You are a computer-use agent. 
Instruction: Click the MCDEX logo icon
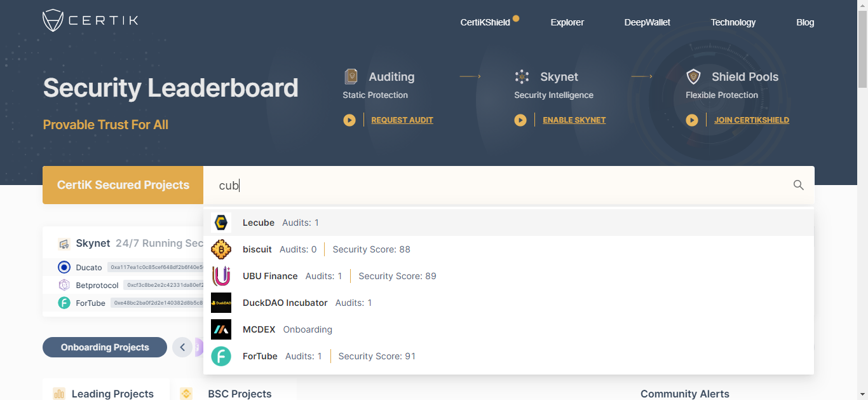click(221, 329)
